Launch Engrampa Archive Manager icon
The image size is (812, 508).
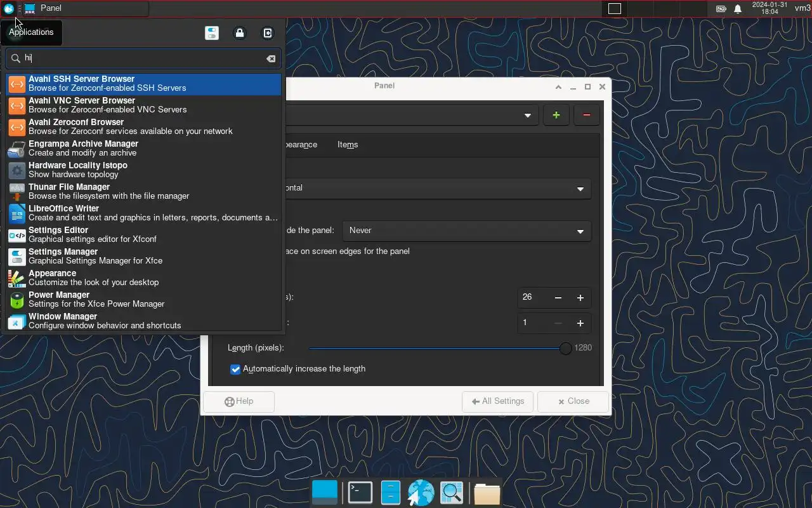[x=17, y=149]
